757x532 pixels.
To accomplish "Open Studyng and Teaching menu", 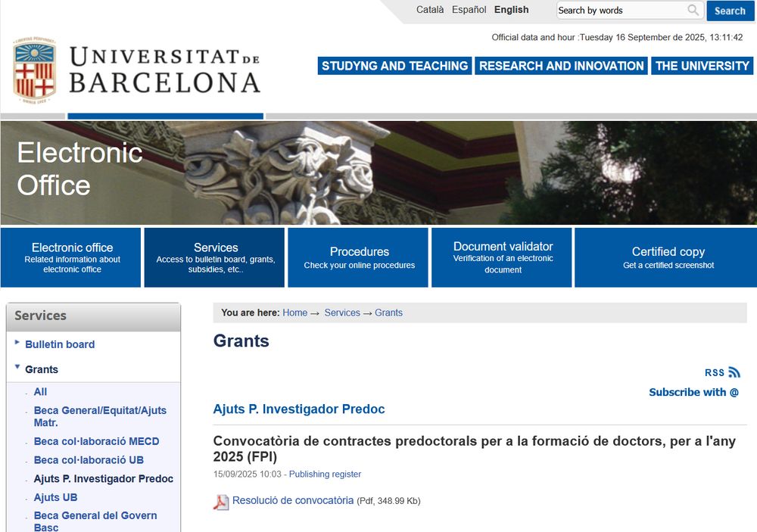I will [x=395, y=66].
